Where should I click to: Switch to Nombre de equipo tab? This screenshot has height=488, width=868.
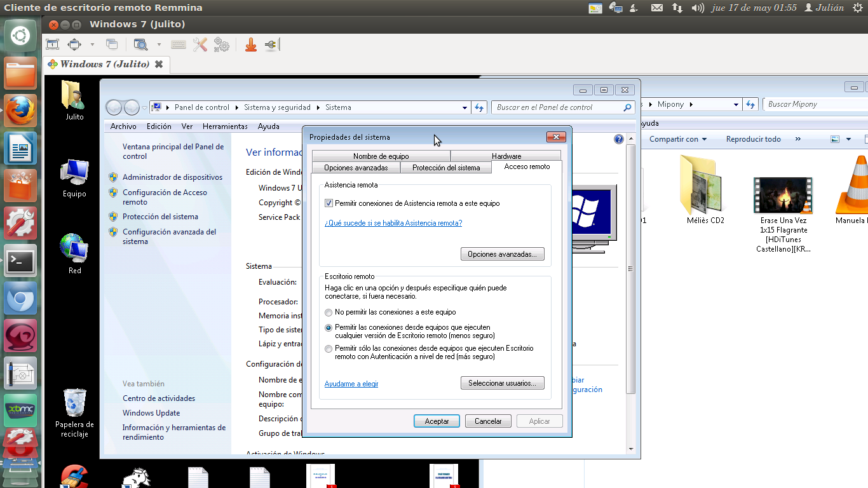tap(381, 156)
